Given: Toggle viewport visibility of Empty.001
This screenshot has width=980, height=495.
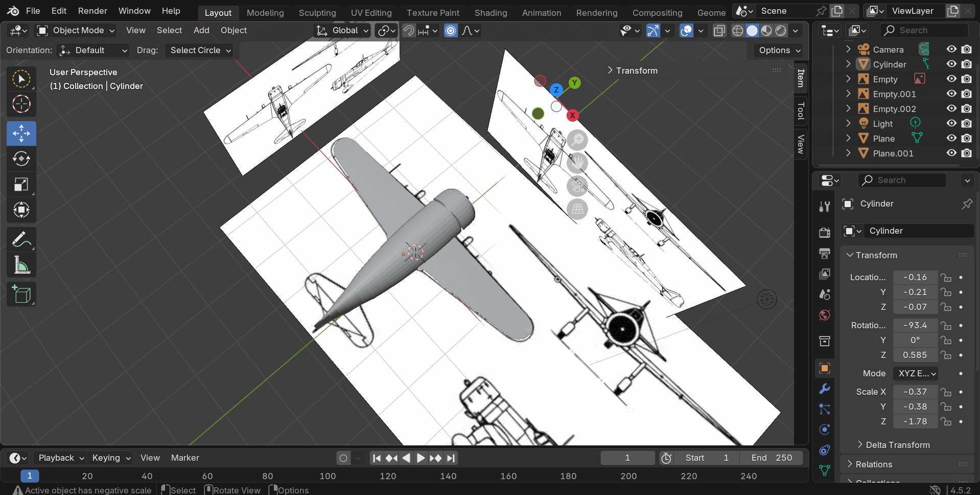Looking at the screenshot, I should coord(951,94).
